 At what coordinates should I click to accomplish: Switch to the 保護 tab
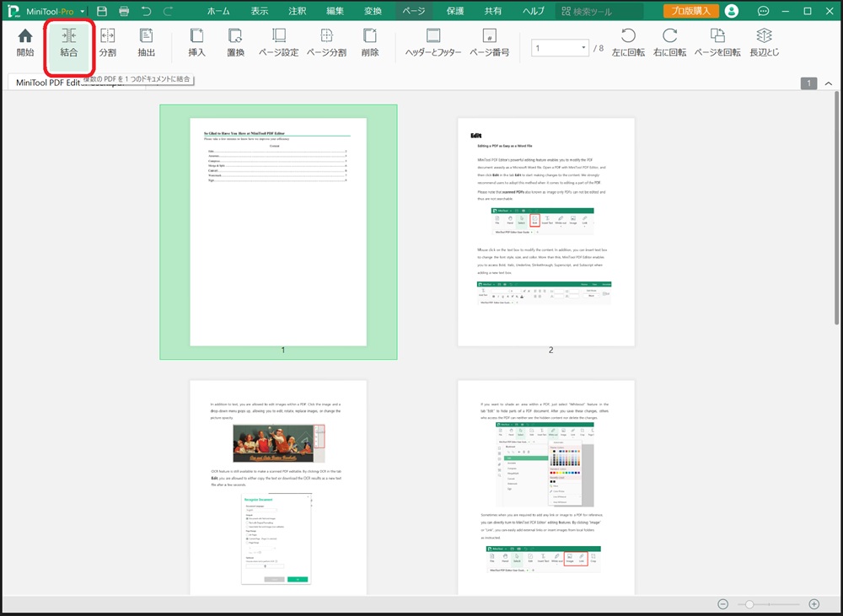455,11
